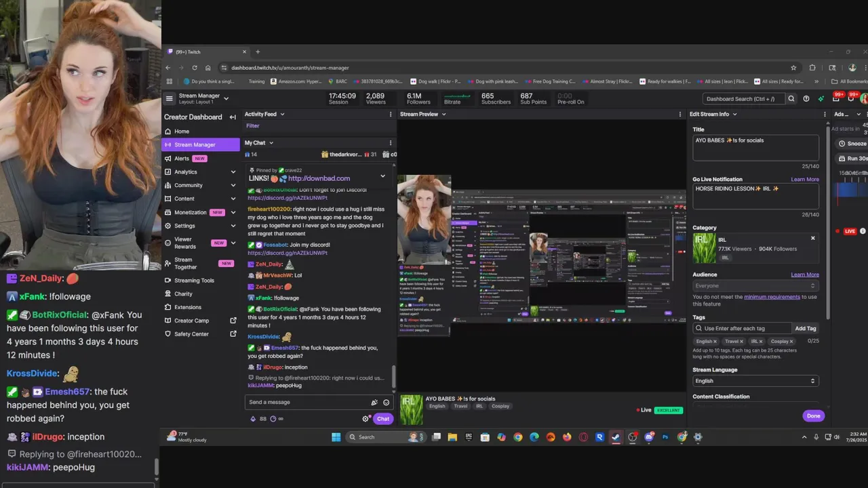Image resolution: width=868 pixels, height=488 pixels.
Task: Collapse the Creator Dashboard sidebar arrow
Action: (233, 117)
